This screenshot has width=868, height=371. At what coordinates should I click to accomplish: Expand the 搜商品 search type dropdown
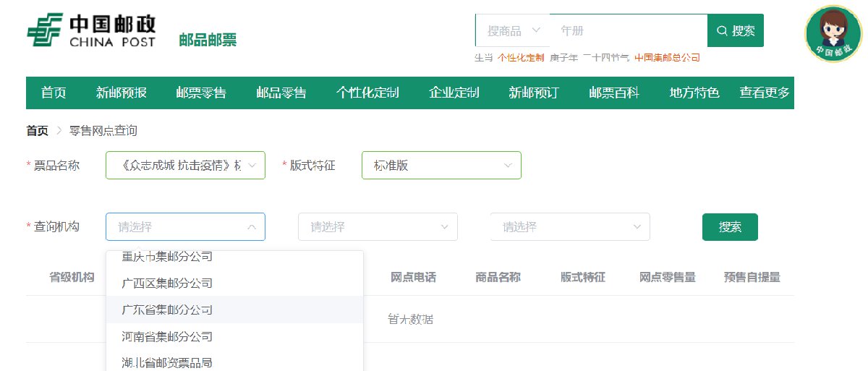tap(513, 30)
